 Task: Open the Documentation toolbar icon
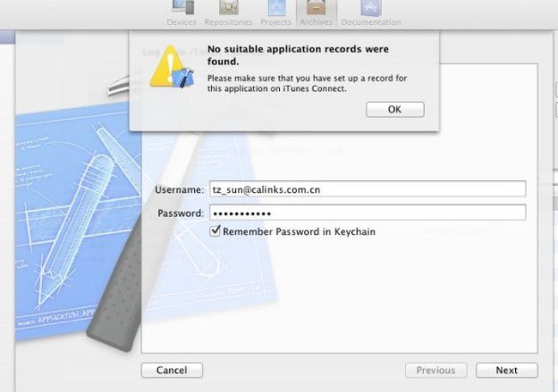coord(371,8)
